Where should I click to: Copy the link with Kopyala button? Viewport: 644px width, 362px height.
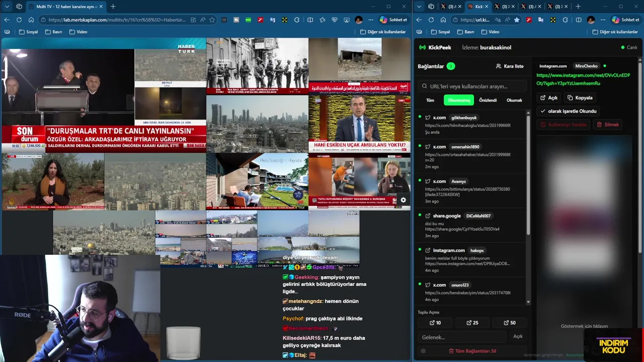580,98
